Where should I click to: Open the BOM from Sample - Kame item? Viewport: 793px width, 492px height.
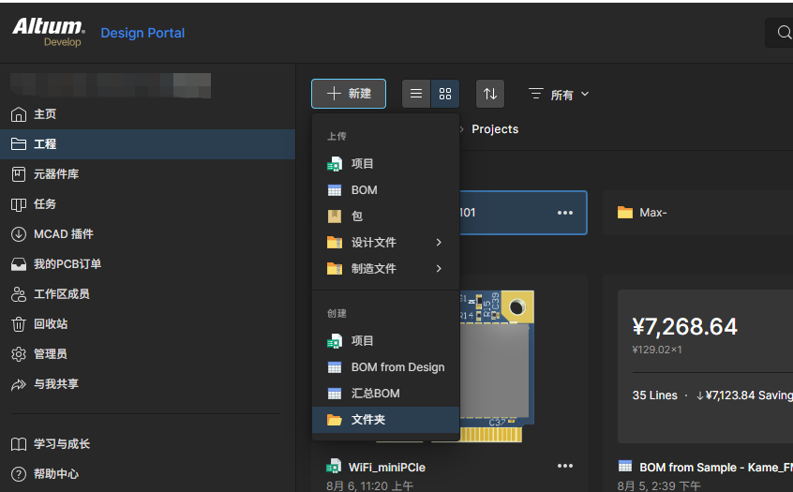click(x=716, y=467)
